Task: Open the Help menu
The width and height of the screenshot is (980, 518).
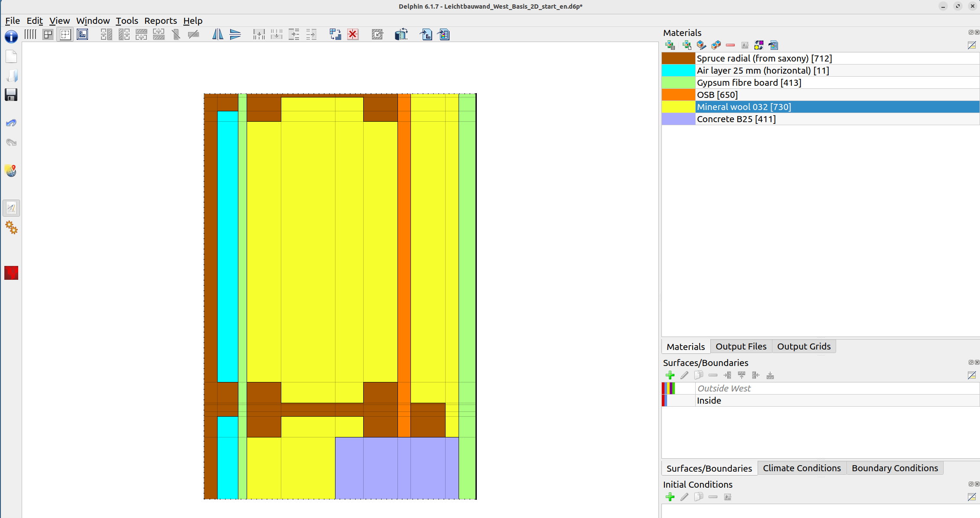Action: click(192, 21)
